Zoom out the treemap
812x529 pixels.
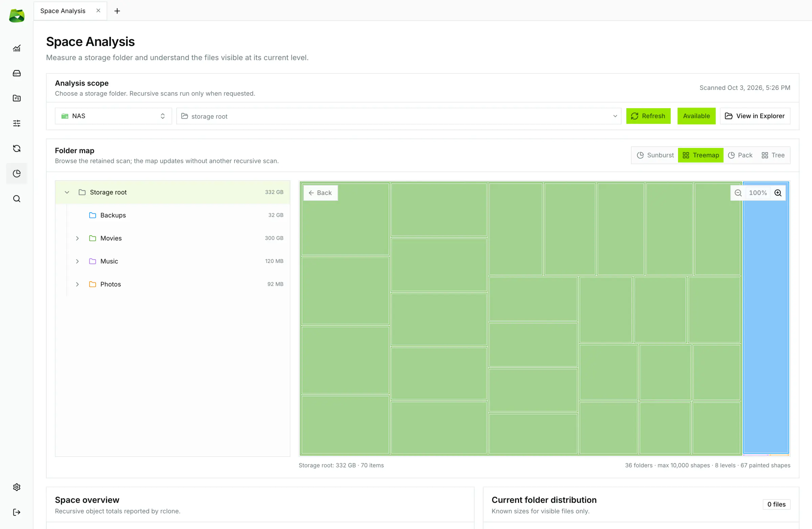(738, 193)
